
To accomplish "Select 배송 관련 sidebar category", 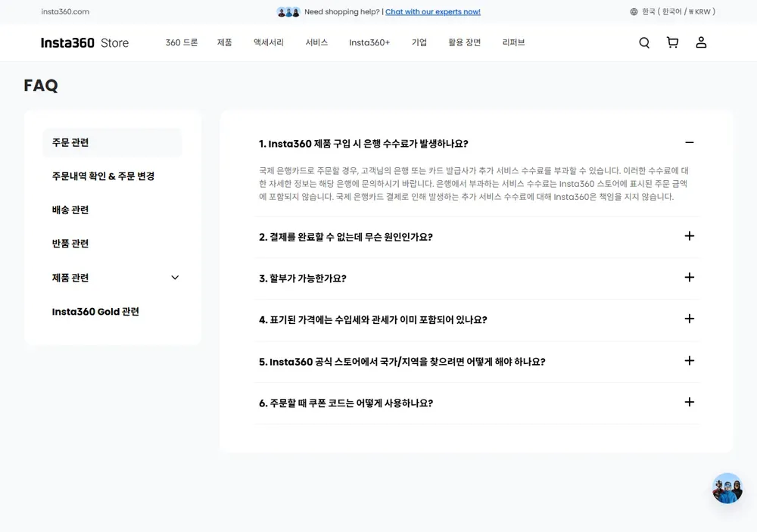I will (70, 210).
